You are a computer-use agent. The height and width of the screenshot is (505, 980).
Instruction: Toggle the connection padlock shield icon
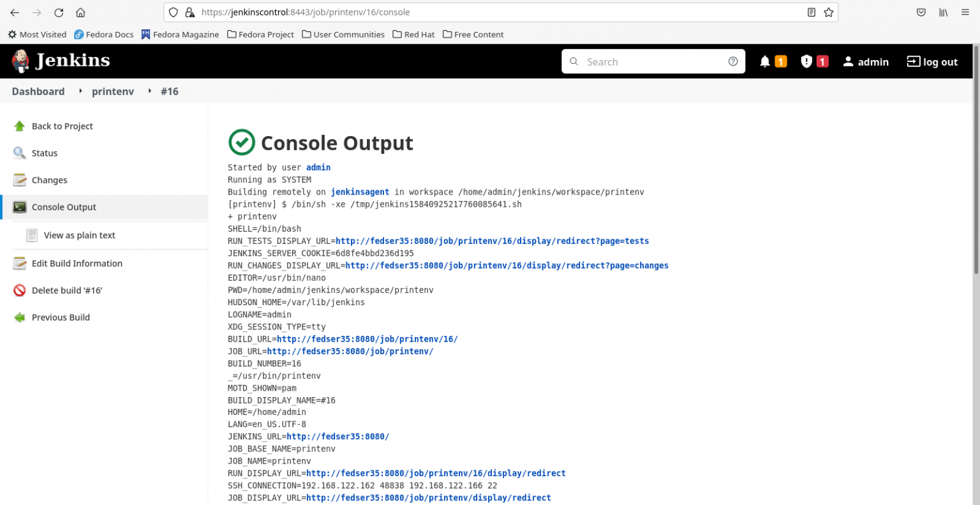(189, 12)
